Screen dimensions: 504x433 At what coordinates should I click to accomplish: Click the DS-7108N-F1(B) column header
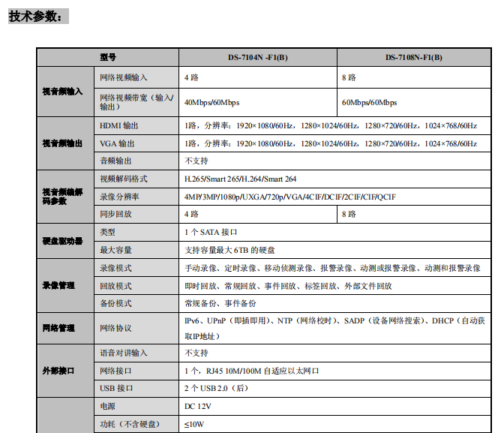pyautogui.click(x=414, y=57)
